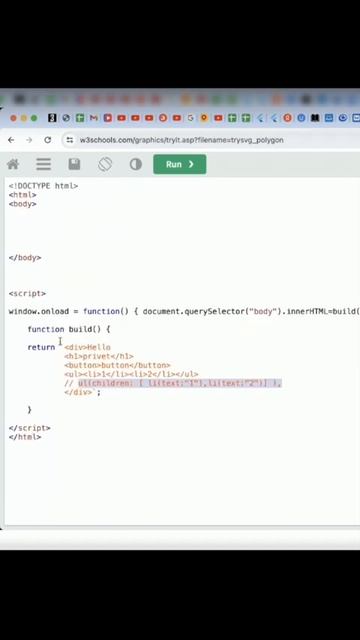Go forward using browser forward arrow
Screen dimensions: 360x640
point(29,140)
